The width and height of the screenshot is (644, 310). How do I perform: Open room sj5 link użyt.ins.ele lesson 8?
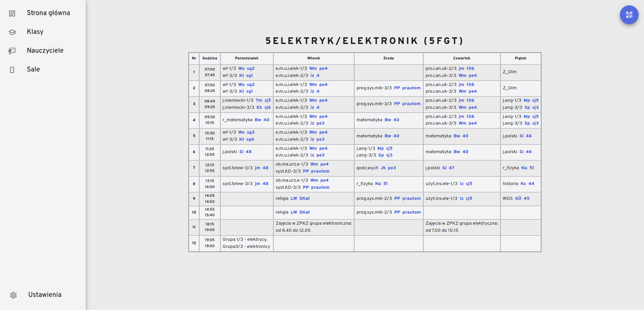point(469,184)
